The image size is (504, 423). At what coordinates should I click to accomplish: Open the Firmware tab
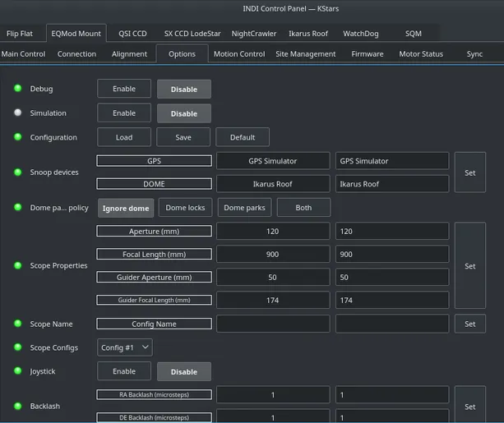[368, 54]
